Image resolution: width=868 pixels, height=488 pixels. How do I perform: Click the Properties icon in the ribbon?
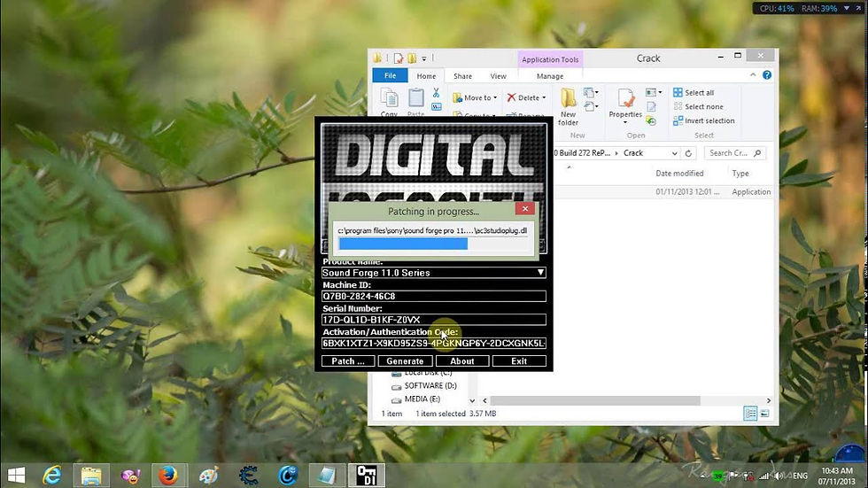[x=625, y=99]
